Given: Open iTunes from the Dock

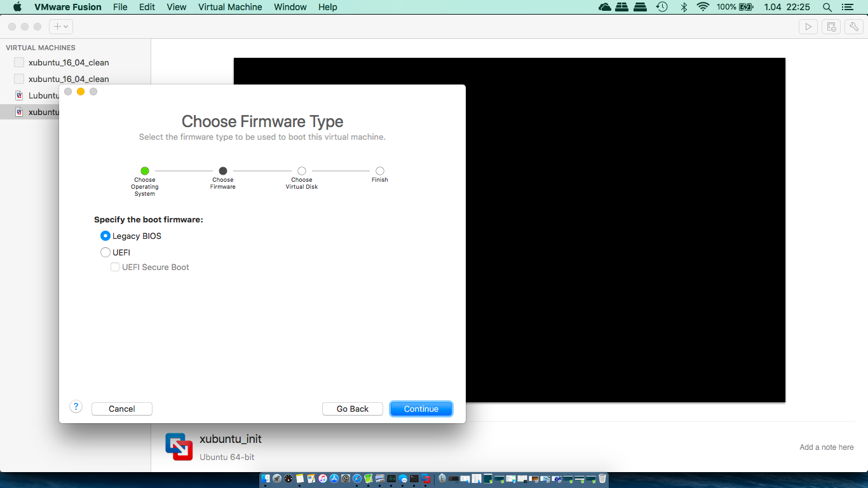Looking at the screenshot, I should click(x=323, y=478).
